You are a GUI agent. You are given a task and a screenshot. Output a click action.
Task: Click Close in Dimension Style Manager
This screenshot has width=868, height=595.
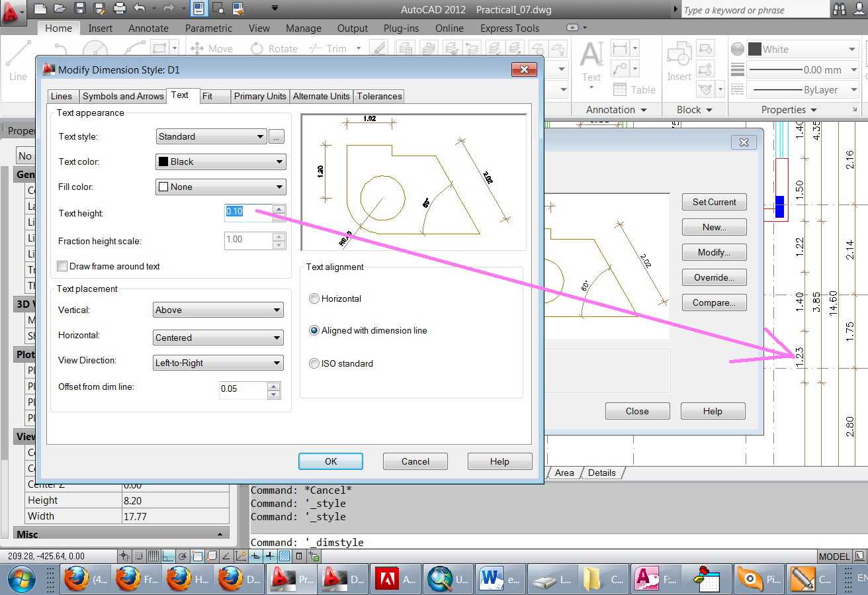637,411
